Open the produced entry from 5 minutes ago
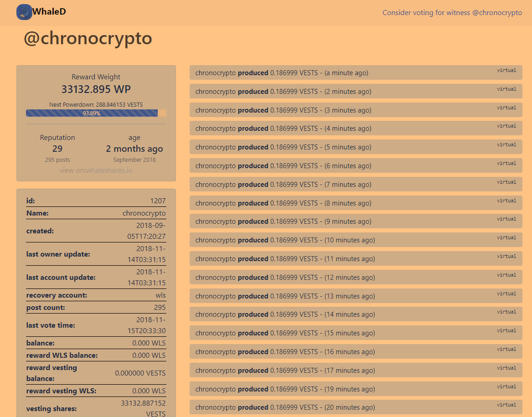 (356, 147)
